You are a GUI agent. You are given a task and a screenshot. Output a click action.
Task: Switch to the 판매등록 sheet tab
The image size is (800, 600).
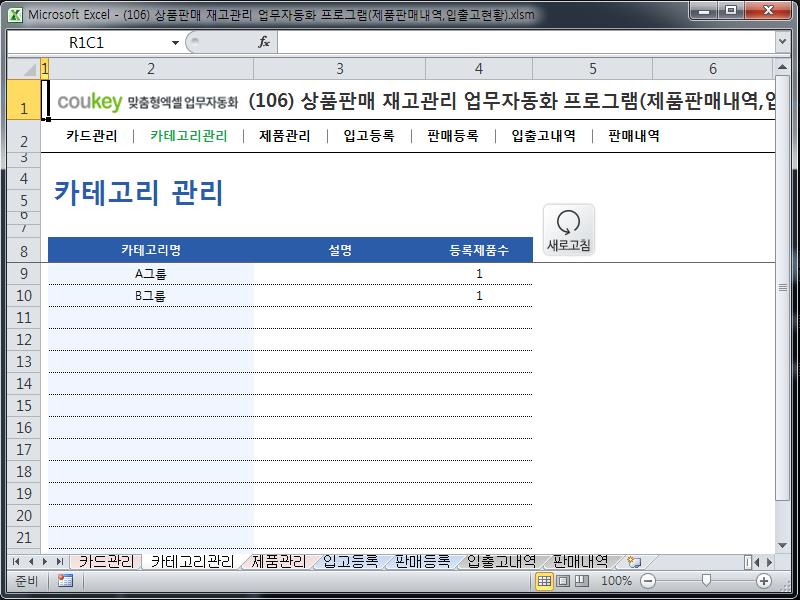(422, 562)
